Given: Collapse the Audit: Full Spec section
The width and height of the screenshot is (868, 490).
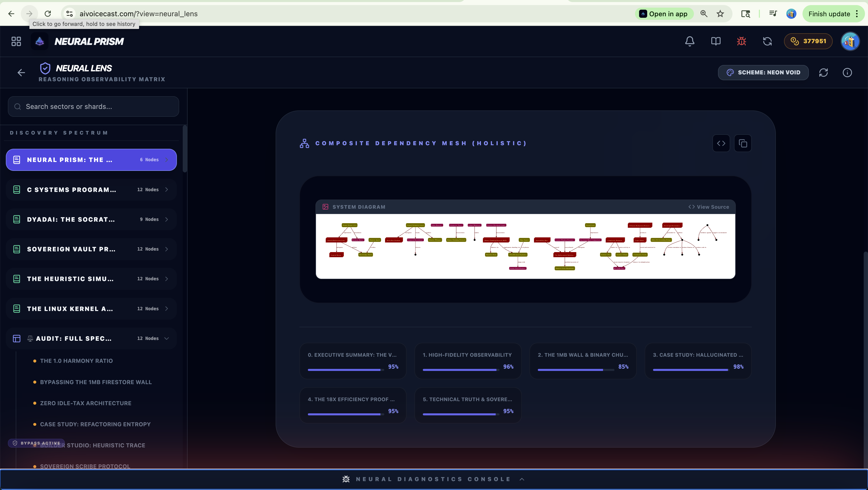Looking at the screenshot, I should pos(166,338).
